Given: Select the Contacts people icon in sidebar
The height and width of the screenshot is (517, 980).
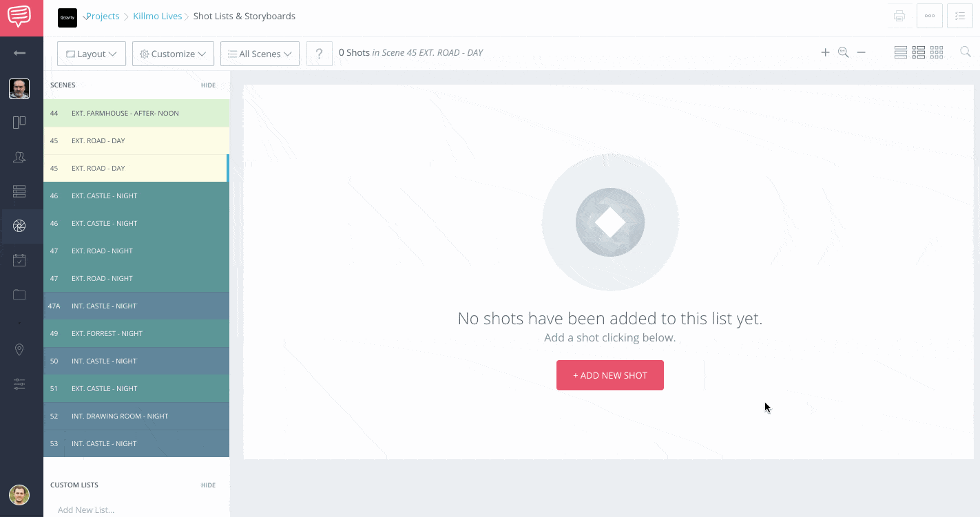Looking at the screenshot, I should click(19, 157).
